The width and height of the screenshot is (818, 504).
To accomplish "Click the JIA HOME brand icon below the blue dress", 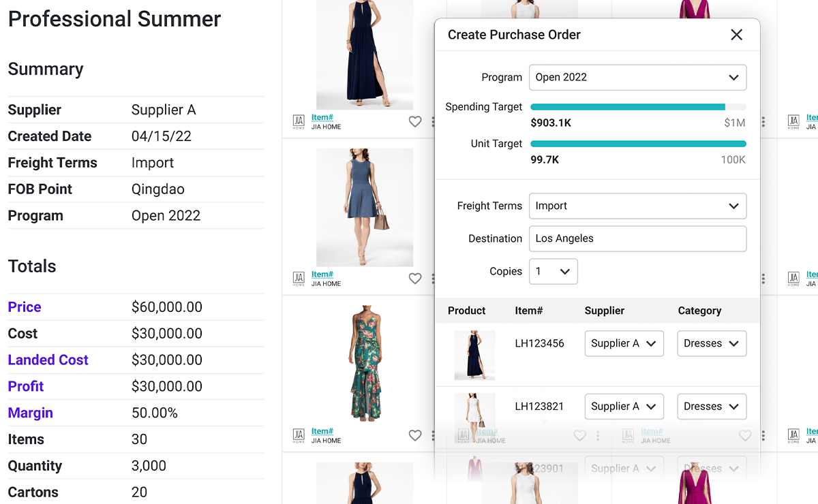I will coord(298,279).
